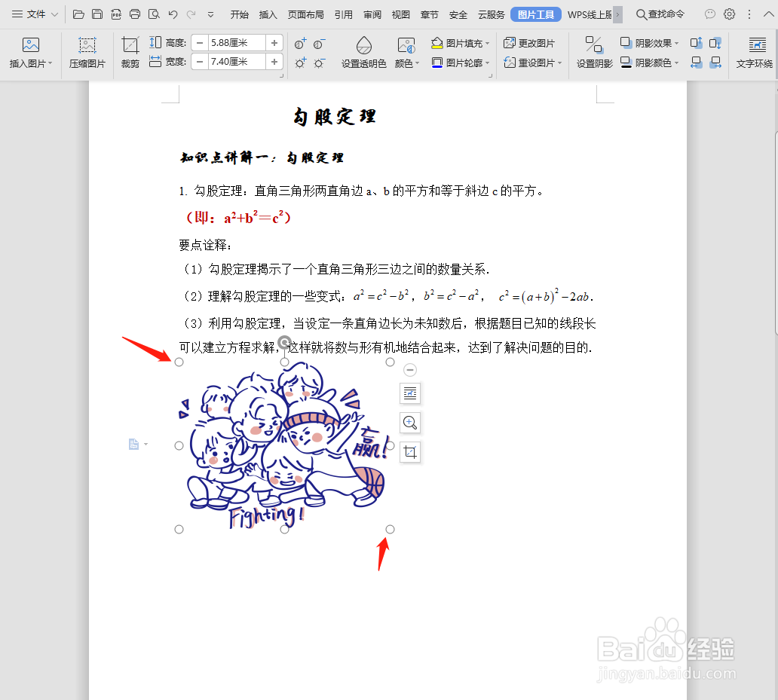Expand the 文件 dropdown chevron
Image resolution: width=778 pixels, height=700 pixels.
click(54, 14)
